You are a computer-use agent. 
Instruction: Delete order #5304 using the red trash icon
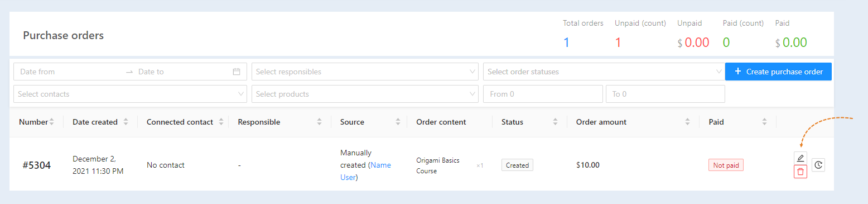pyautogui.click(x=801, y=172)
